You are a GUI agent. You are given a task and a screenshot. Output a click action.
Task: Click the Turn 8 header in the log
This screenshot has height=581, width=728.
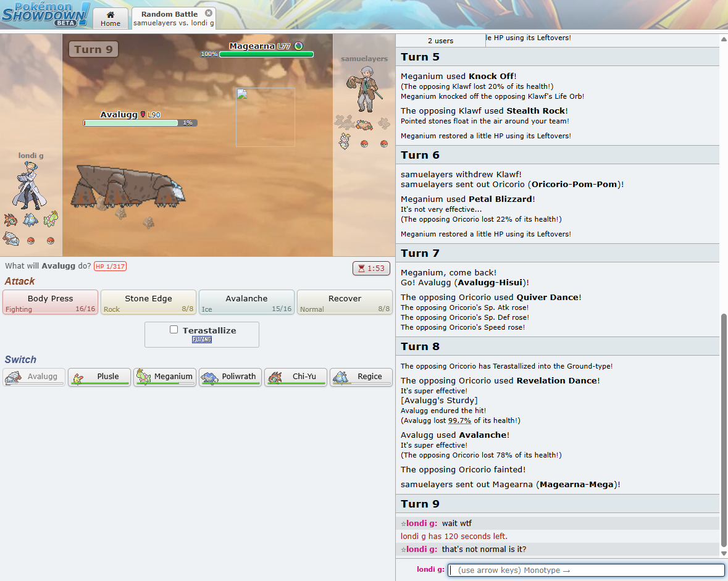[558, 346]
